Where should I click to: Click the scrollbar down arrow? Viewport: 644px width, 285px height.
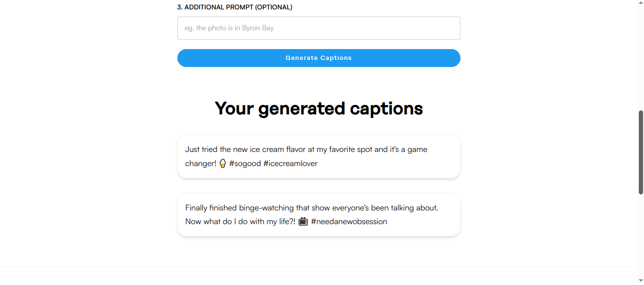(x=640, y=281)
